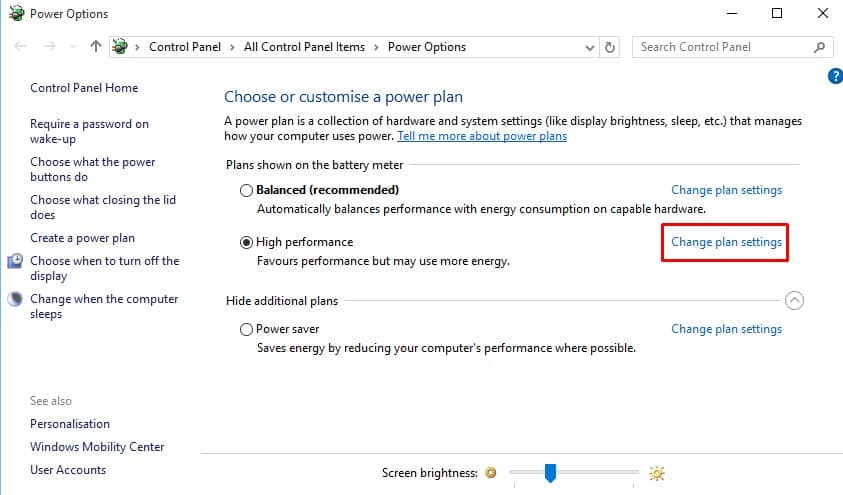
Task: Open the address bar history dropdown
Action: point(590,48)
